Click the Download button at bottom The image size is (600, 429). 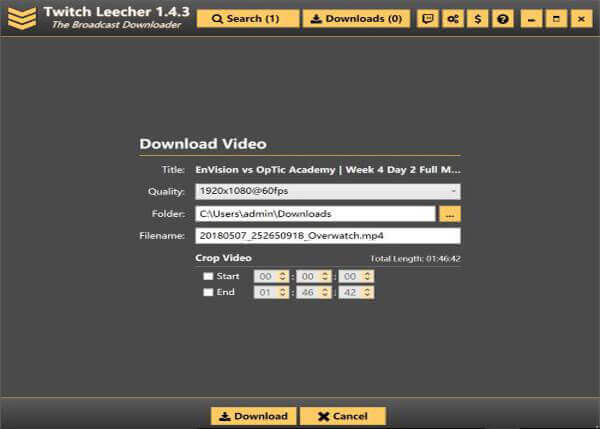coord(253,416)
